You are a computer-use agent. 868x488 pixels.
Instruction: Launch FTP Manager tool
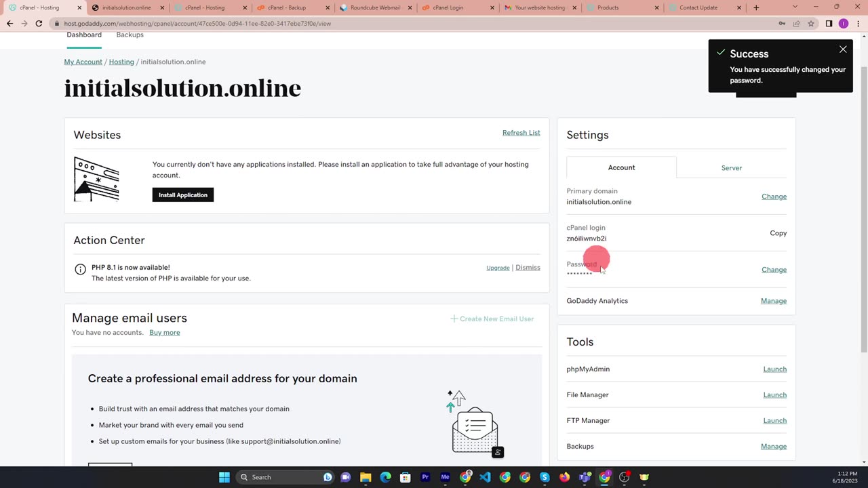(x=774, y=421)
